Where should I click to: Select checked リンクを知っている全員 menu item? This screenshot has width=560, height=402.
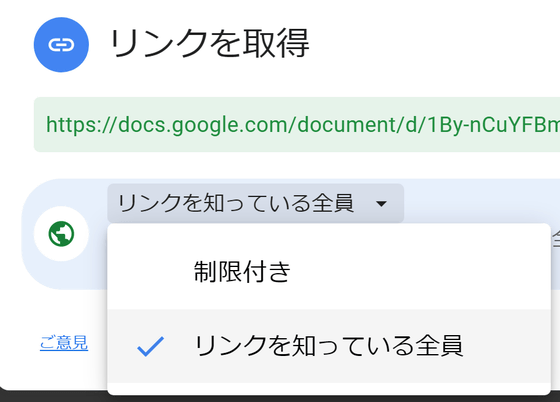click(329, 346)
